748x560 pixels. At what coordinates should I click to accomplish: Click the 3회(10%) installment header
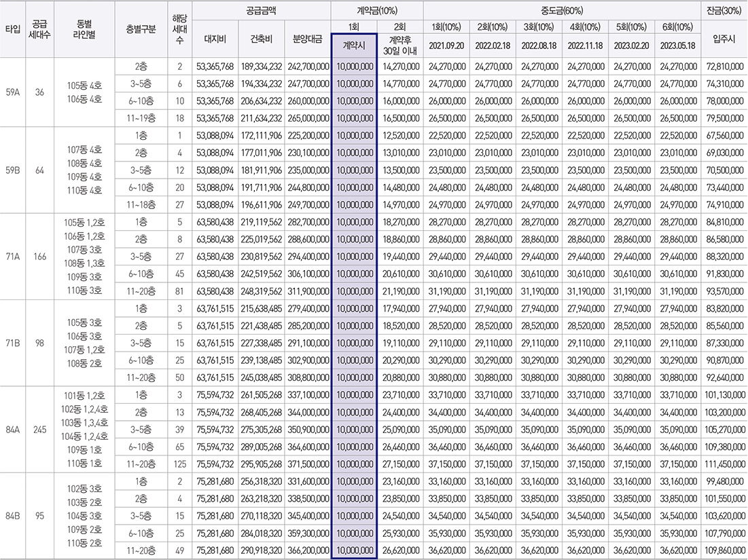[539, 27]
